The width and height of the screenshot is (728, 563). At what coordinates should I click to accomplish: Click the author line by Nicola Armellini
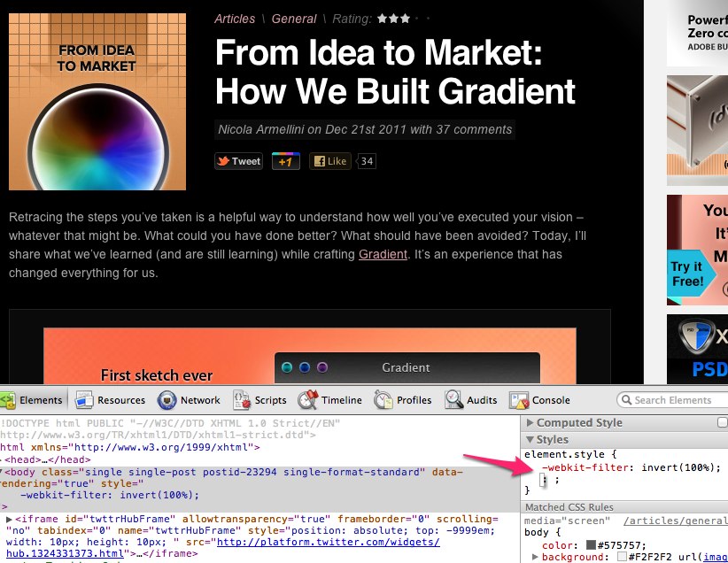365,129
